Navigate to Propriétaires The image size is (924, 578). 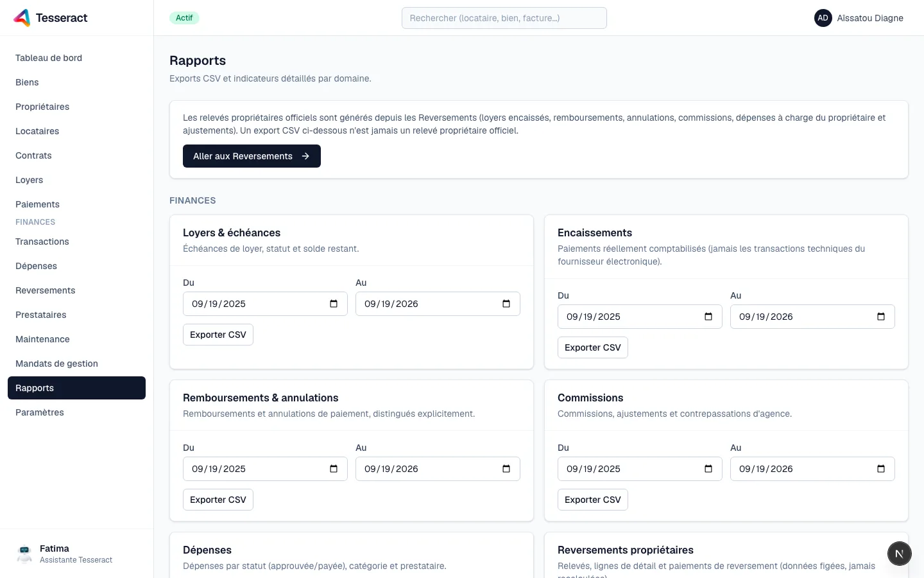[x=76, y=107]
